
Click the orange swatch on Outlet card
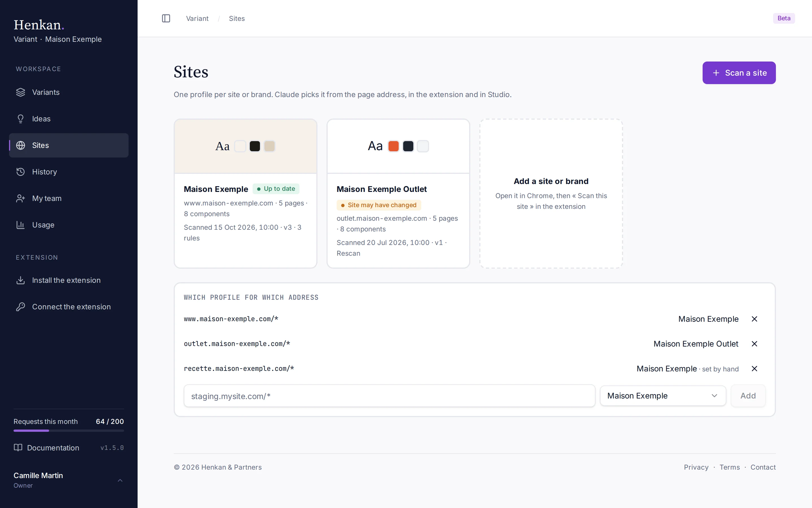click(x=393, y=146)
